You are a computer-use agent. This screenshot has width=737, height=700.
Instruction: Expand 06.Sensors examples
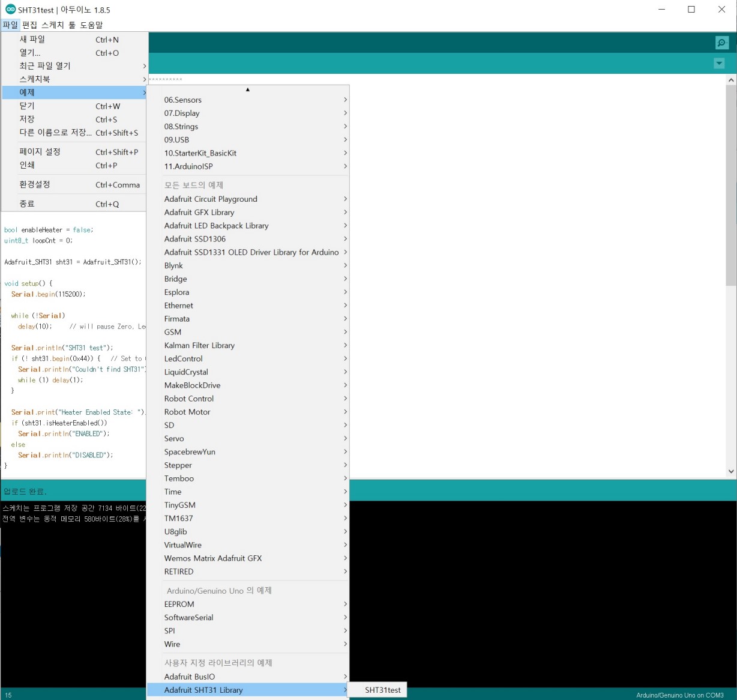click(248, 100)
